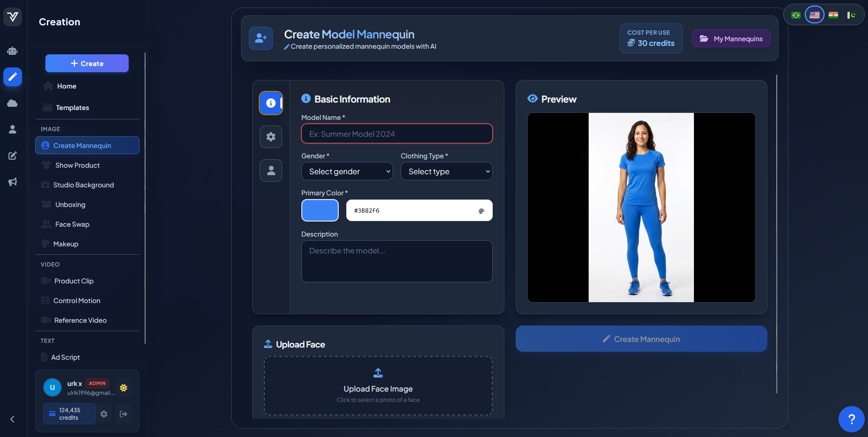Open the cloud sidebar icon
The image size is (868, 437).
pos(13,103)
